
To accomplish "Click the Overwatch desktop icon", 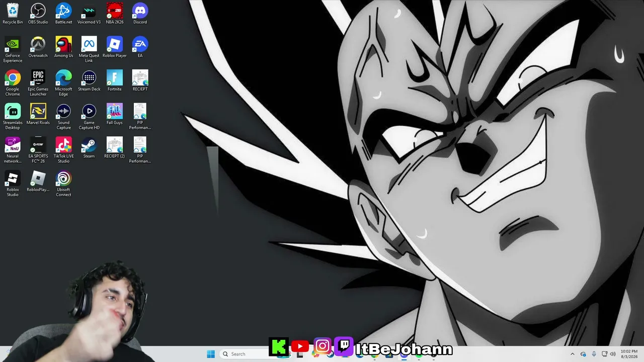I will coord(38,47).
